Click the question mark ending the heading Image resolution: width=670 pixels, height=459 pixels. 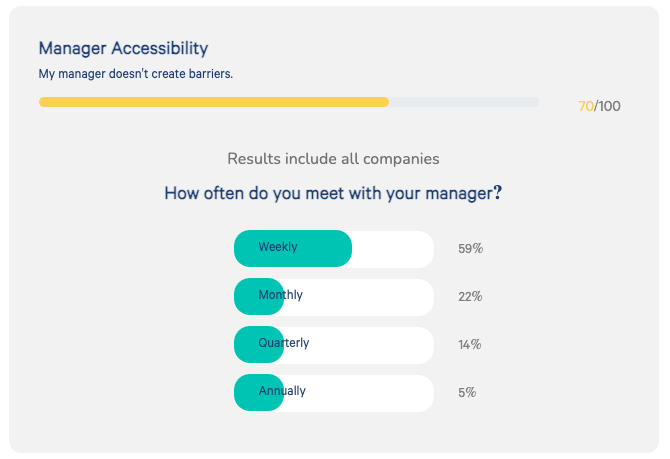497,193
